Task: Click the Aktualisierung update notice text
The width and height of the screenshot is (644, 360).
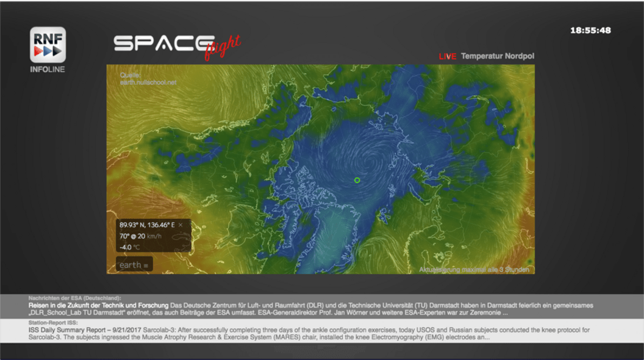Action: (x=474, y=269)
